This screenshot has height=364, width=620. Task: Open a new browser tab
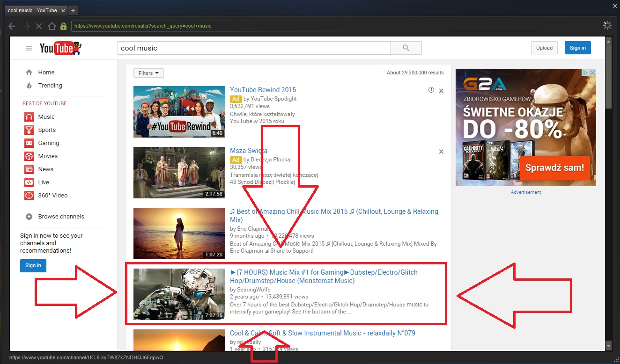[73, 10]
